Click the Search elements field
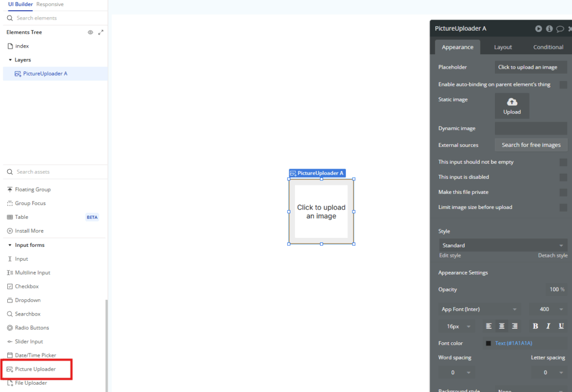 [55, 18]
